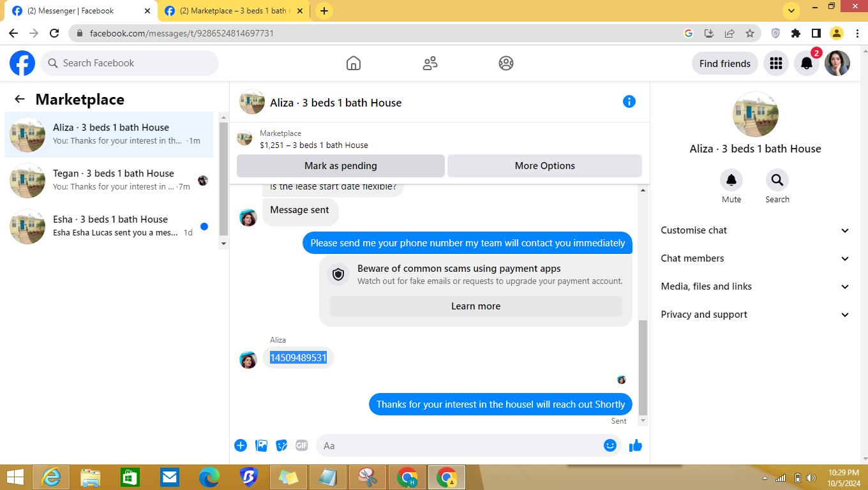Open conversation information icon
The image size is (868, 490).
629,101
